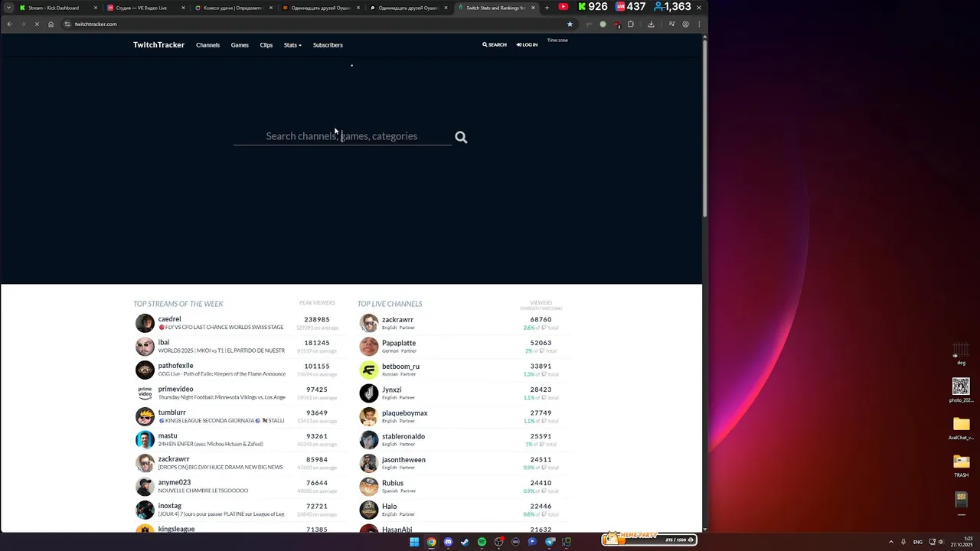The image size is (980, 551).
Task: Bookmark this page with the star icon
Action: pyautogui.click(x=570, y=24)
